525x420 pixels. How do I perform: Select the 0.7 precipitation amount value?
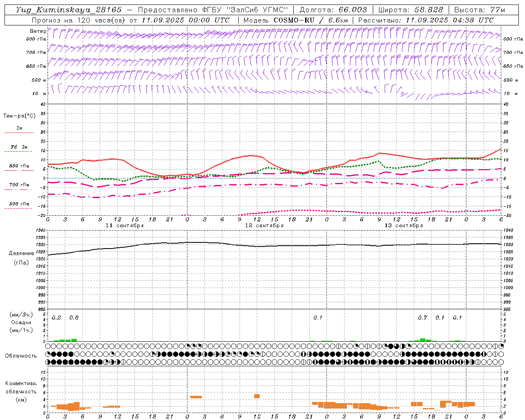(x=422, y=318)
